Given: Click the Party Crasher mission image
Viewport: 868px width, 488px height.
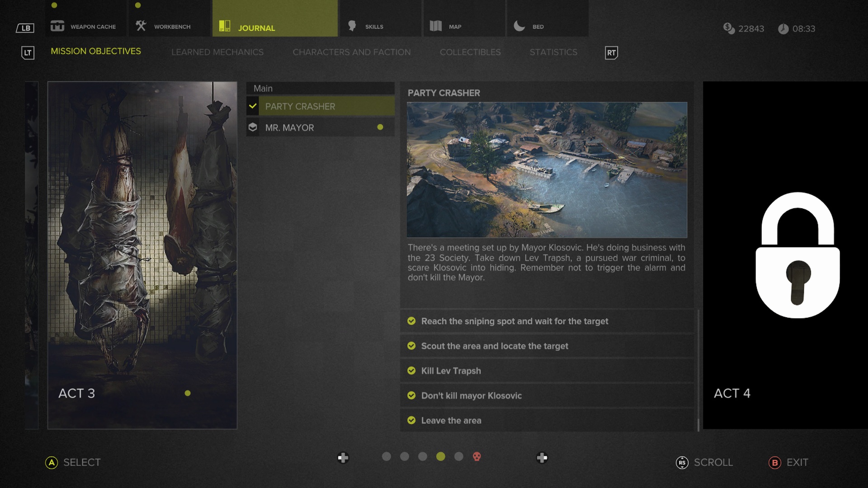Looking at the screenshot, I should (x=547, y=170).
